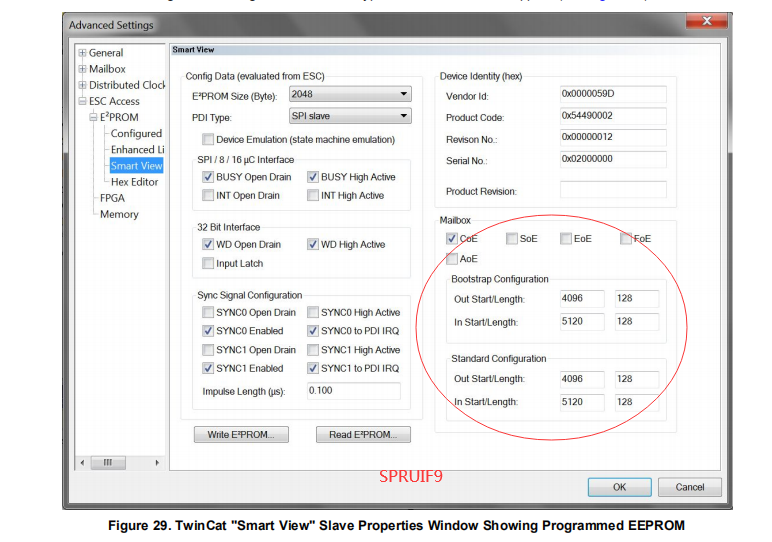Toggle WD Open Drain checkbox
772x542 pixels.
point(208,244)
